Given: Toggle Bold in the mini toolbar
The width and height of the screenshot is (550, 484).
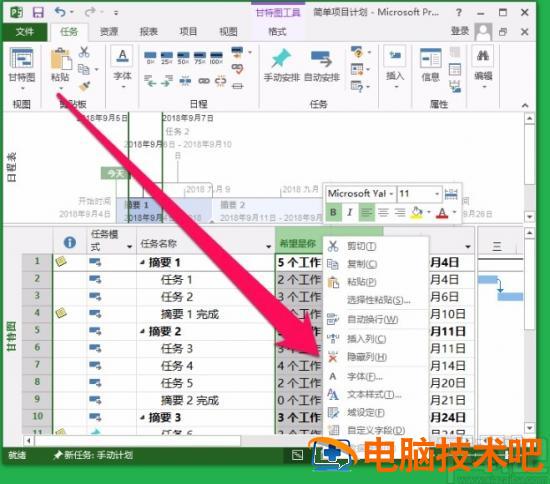Looking at the screenshot, I should point(333,212).
